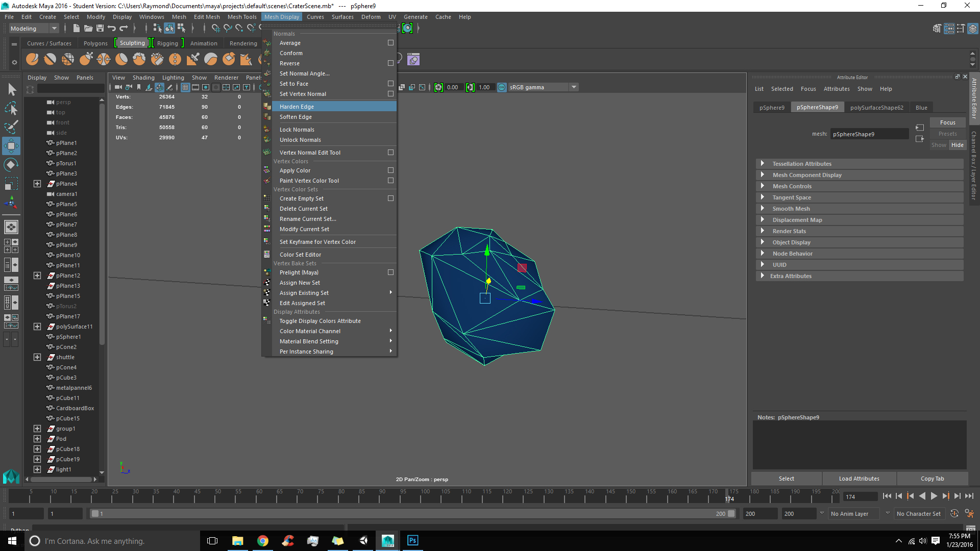
Task: Click the Sculpting tab label
Action: tap(132, 43)
